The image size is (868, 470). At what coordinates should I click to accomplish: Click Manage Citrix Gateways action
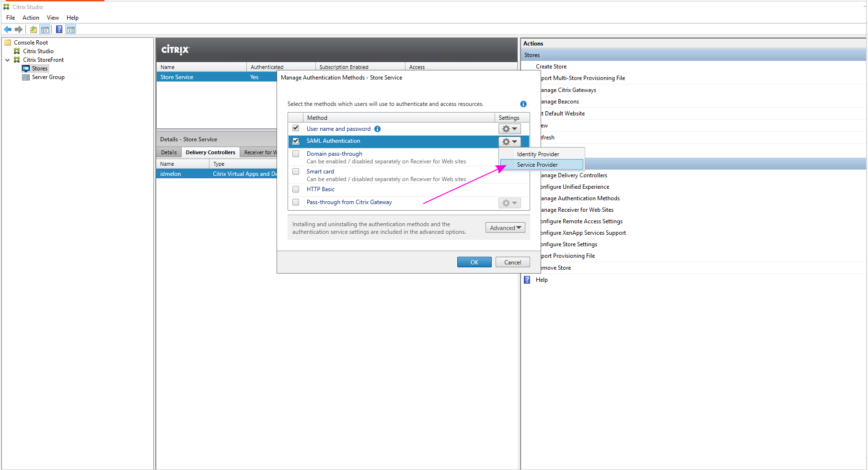click(569, 90)
